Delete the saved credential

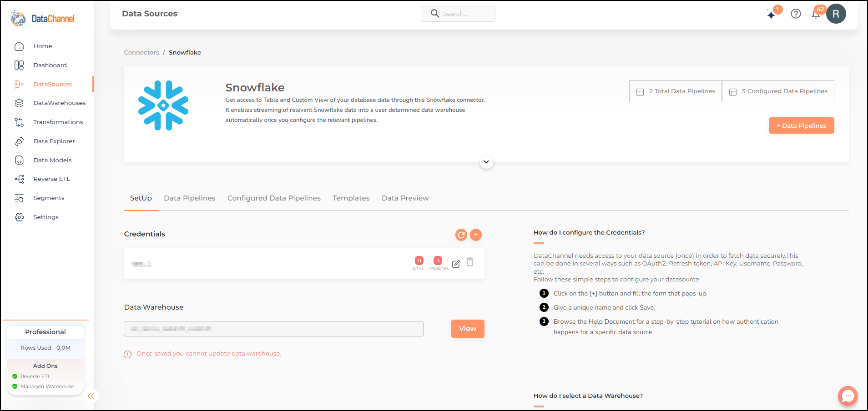click(470, 262)
